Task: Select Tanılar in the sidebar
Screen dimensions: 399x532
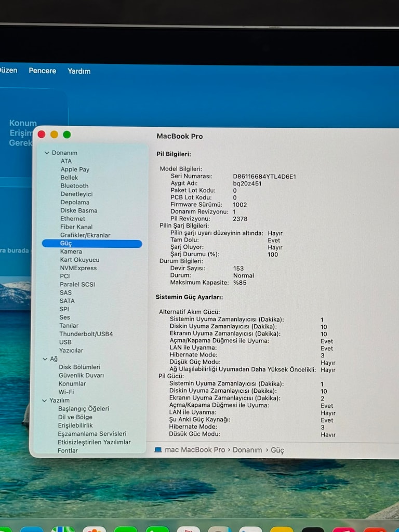Action: coord(69,326)
